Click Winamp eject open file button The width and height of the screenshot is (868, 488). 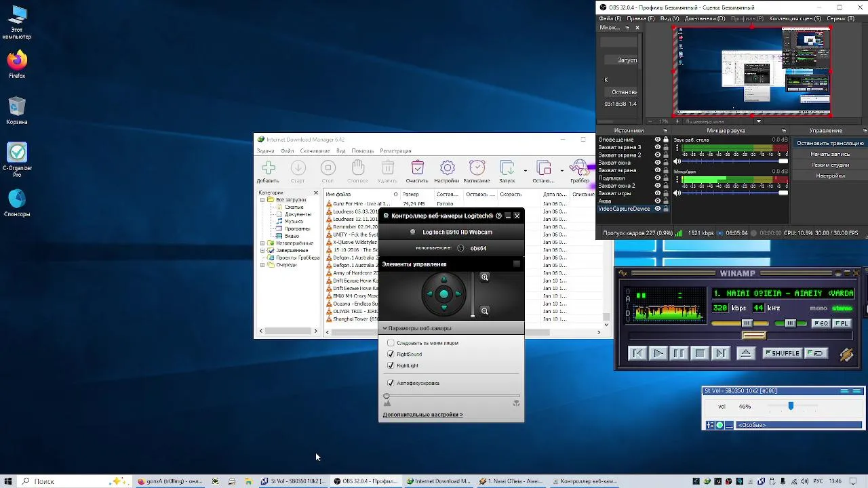click(x=746, y=353)
